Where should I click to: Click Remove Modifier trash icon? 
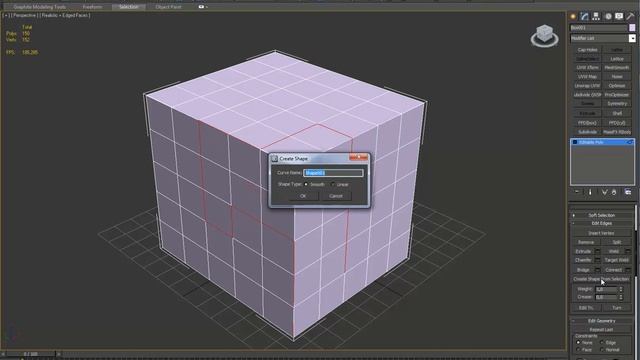click(x=614, y=192)
